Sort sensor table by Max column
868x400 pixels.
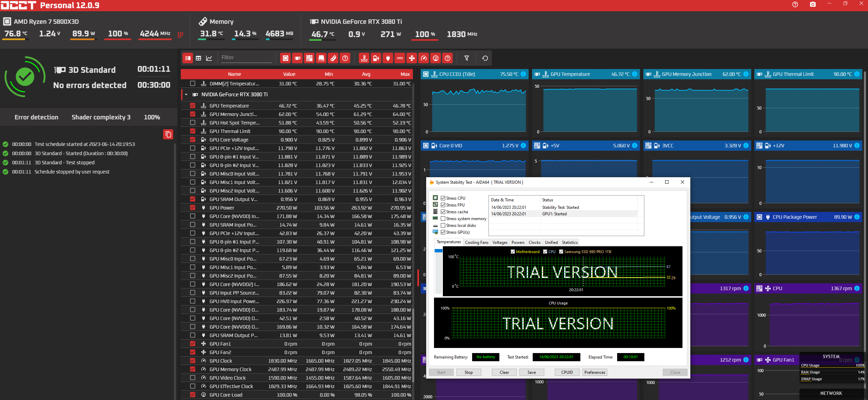click(x=405, y=74)
